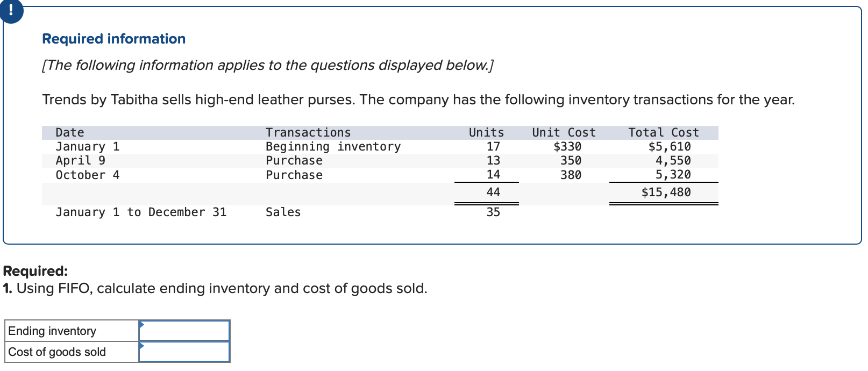Click the Units column header
Image resolution: width=868 pixels, height=371 pixels.
486,132
